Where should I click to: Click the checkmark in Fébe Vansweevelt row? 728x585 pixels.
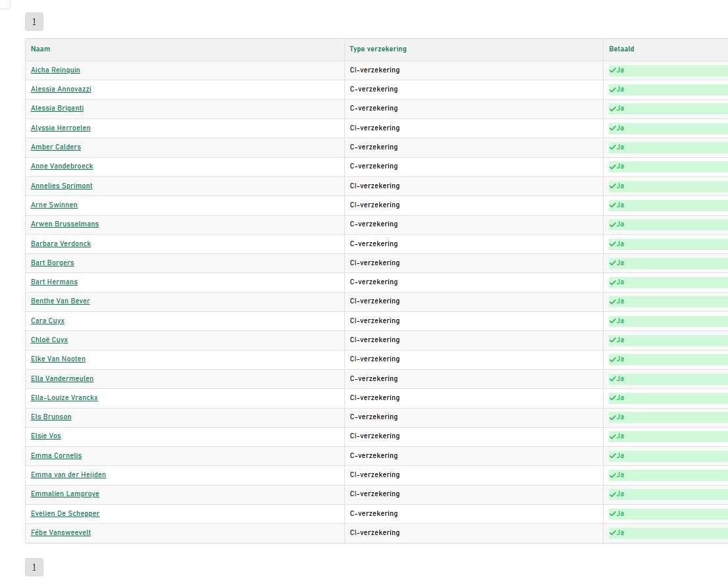(613, 532)
